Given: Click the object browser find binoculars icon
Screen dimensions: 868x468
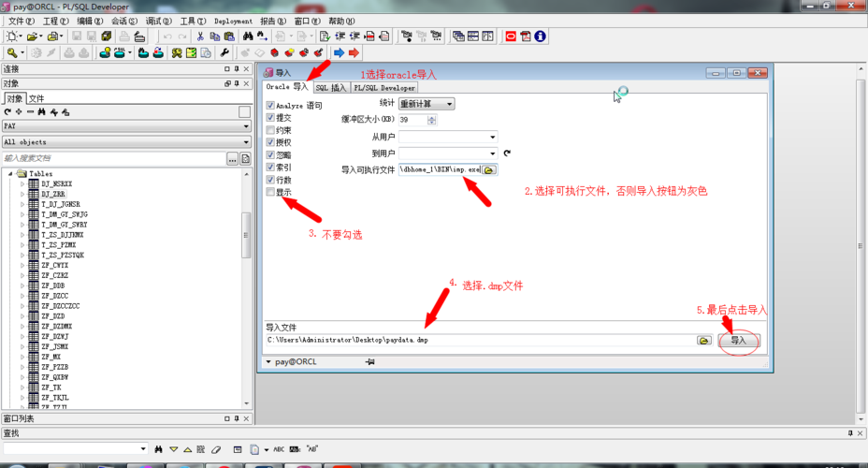Looking at the screenshot, I should pos(41,112).
